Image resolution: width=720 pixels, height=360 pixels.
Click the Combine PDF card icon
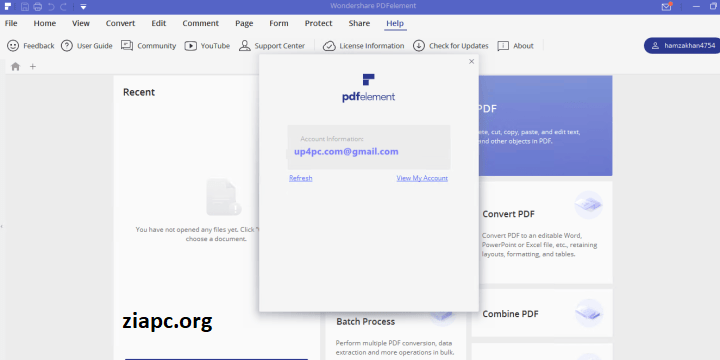pyautogui.click(x=588, y=313)
